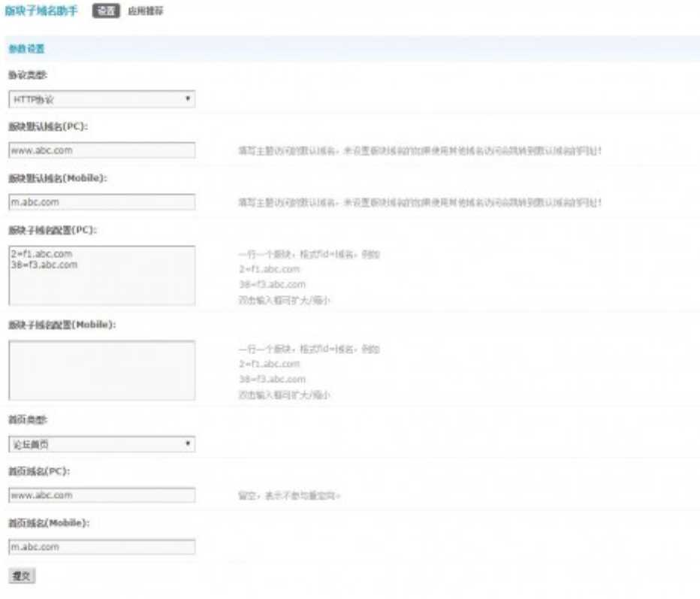Click the 首页类型 label

pyautogui.click(x=28, y=419)
